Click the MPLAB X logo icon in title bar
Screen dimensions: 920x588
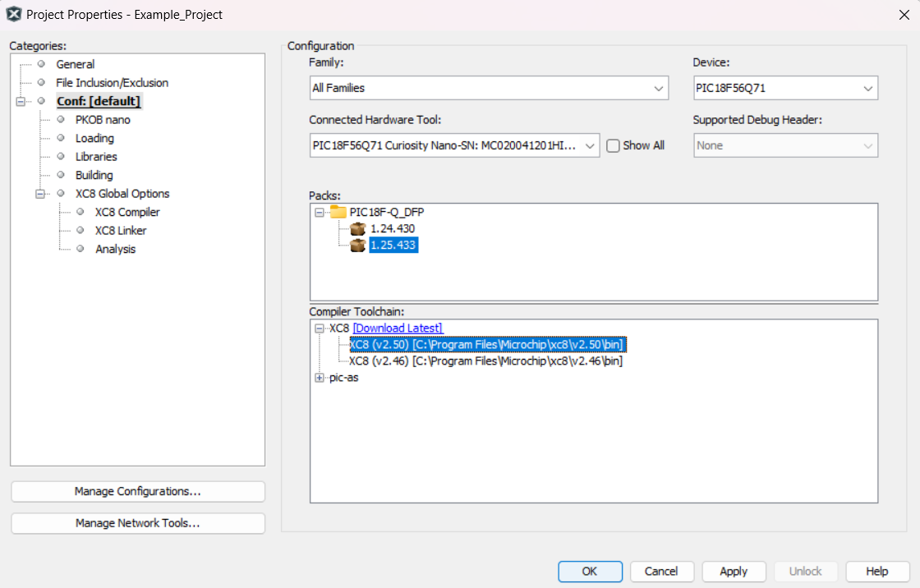pyautogui.click(x=13, y=14)
